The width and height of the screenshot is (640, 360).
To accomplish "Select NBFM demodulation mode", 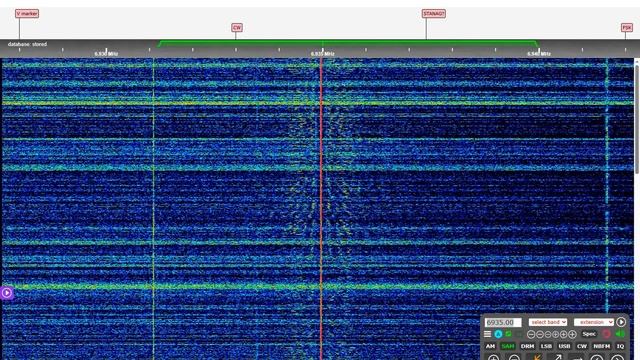I will (x=602, y=346).
